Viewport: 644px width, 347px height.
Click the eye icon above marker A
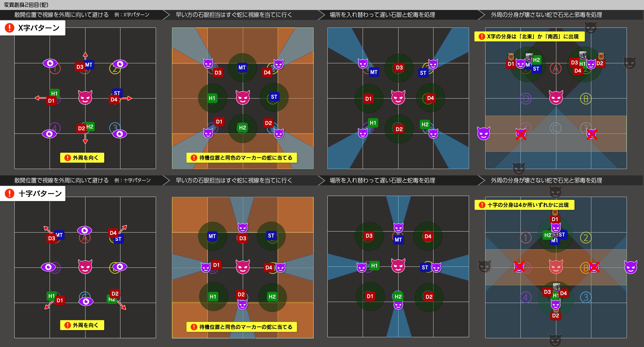(x=84, y=230)
